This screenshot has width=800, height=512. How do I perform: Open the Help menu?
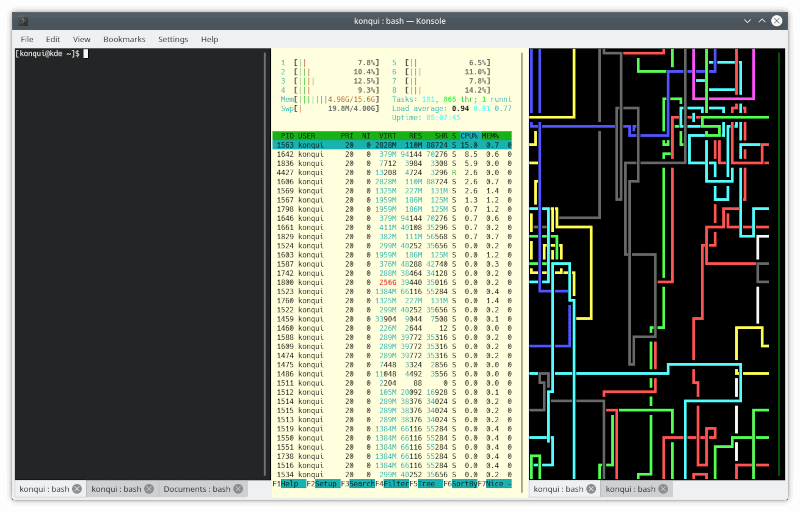209,39
